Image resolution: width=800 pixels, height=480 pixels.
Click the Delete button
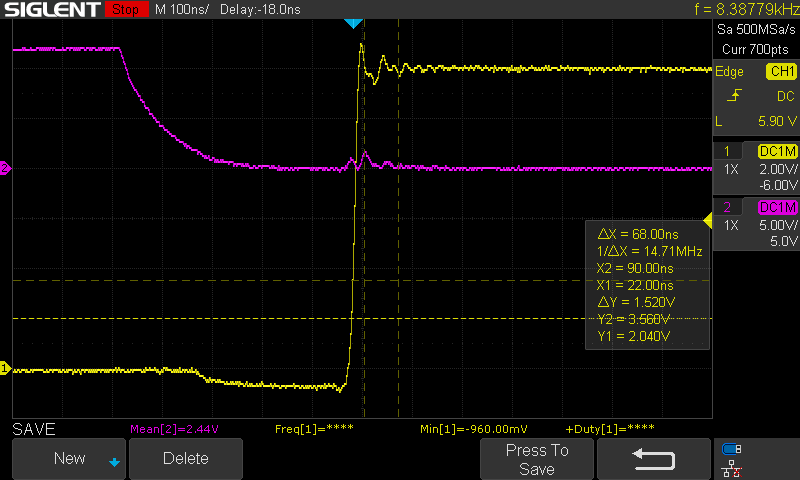(x=185, y=459)
